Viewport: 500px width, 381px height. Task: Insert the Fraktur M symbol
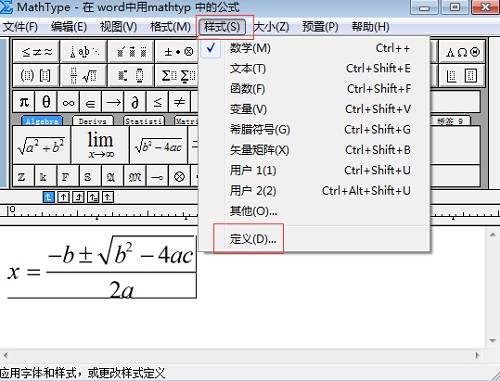[135, 176]
